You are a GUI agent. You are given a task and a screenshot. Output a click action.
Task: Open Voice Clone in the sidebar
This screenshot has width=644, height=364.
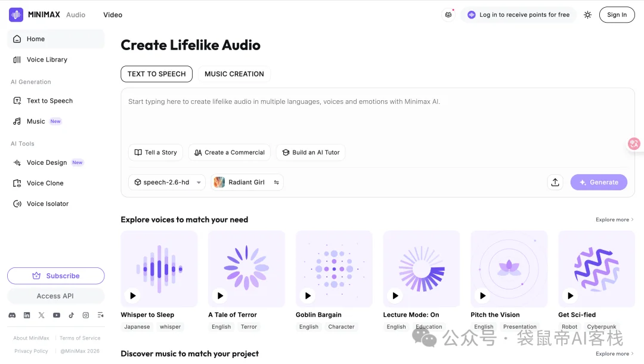[45, 183]
